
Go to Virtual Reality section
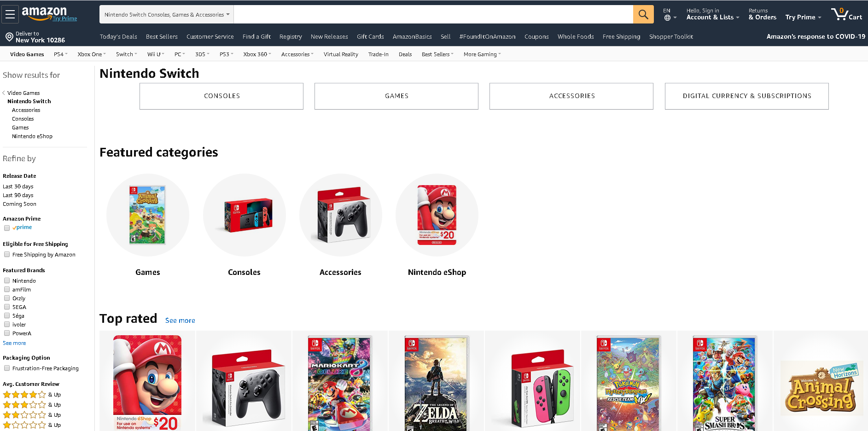[x=341, y=54]
